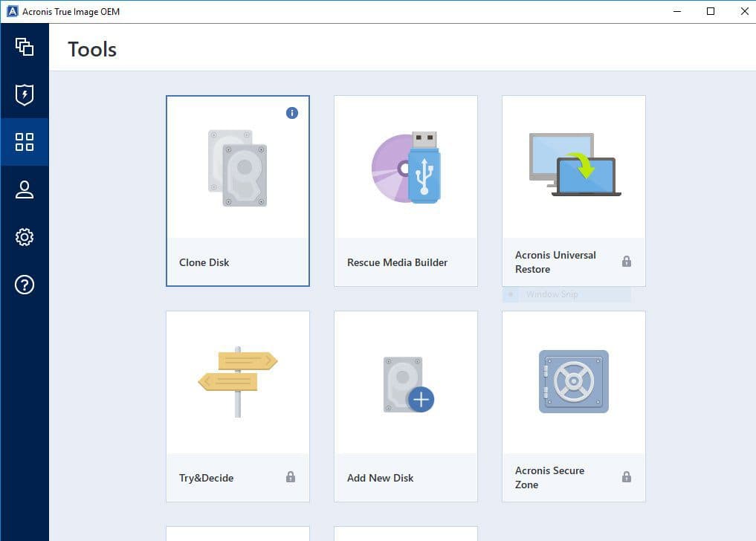Click the Rescue Media Builder label
This screenshot has width=756, height=541.
pyautogui.click(x=397, y=262)
